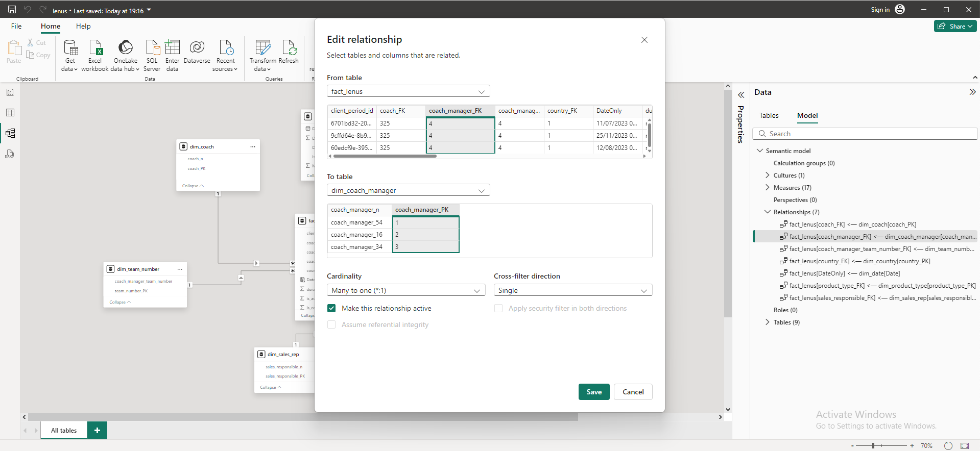
Task: Open the Cross-filter direction dropdown
Action: [x=573, y=290]
